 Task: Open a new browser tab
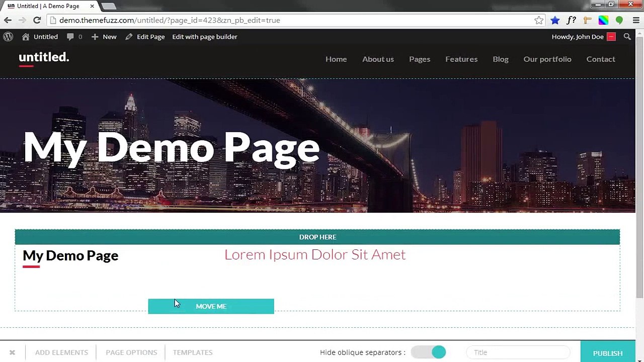point(108,6)
